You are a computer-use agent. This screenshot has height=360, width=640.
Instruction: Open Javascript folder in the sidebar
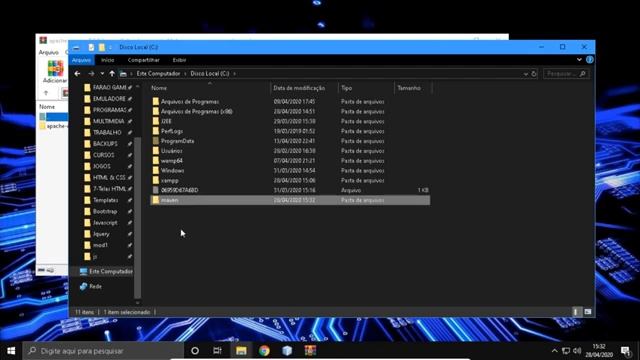click(x=107, y=223)
